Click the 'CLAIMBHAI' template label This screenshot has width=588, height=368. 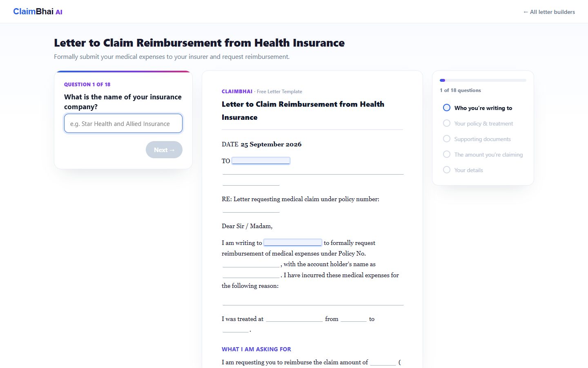(237, 92)
